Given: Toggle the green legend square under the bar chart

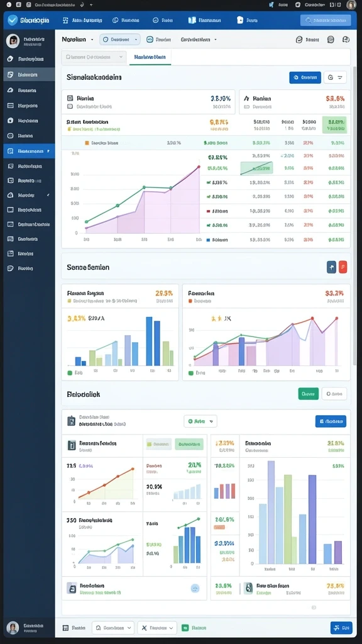Looking at the screenshot, I should coord(70,373).
